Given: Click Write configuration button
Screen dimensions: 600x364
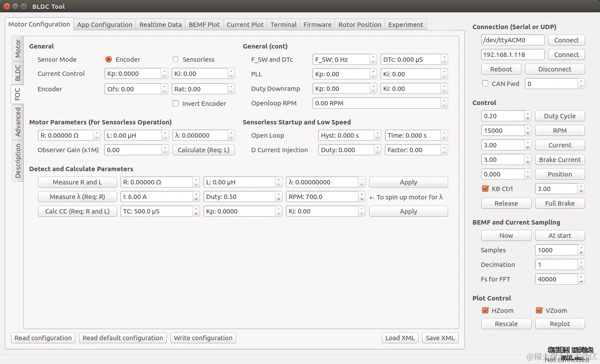Looking at the screenshot, I should click(x=203, y=338).
